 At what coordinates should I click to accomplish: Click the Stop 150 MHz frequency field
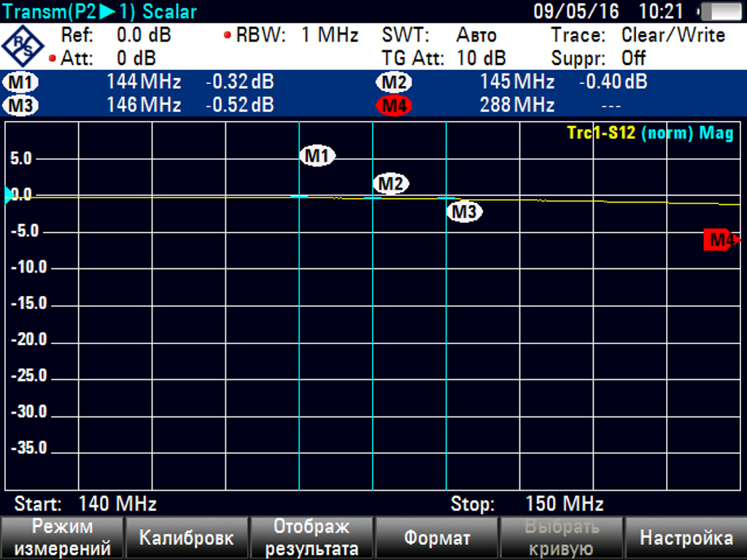[527, 504]
